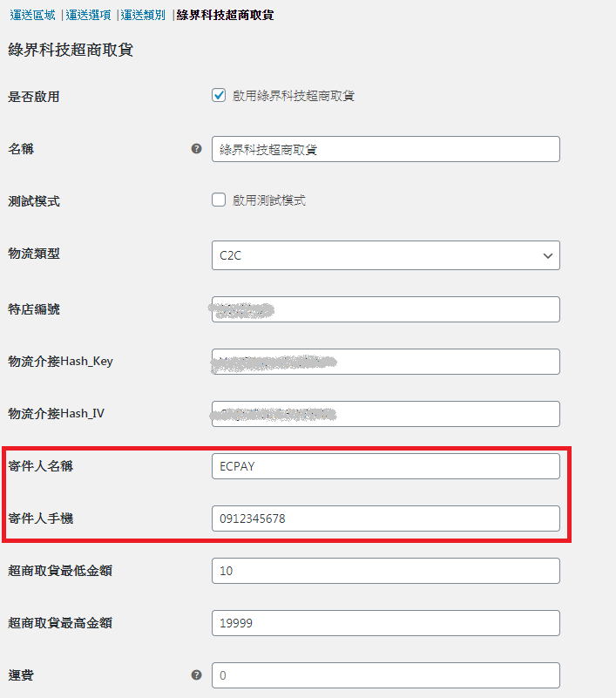Click the 寄件人名稱 field containing ECPAY
616x698 pixels.
pyautogui.click(x=385, y=466)
